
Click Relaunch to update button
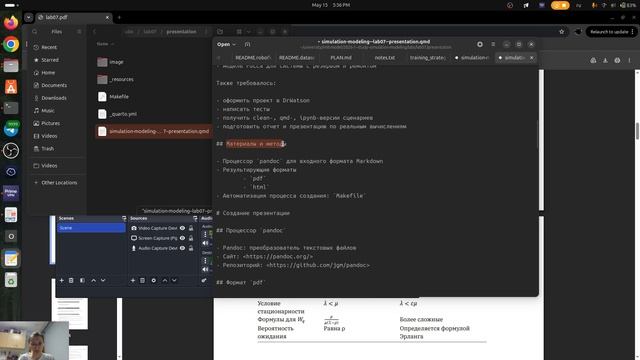click(611, 32)
